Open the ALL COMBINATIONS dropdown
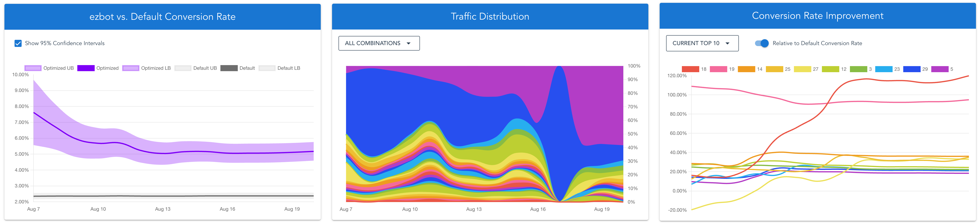 (x=379, y=43)
